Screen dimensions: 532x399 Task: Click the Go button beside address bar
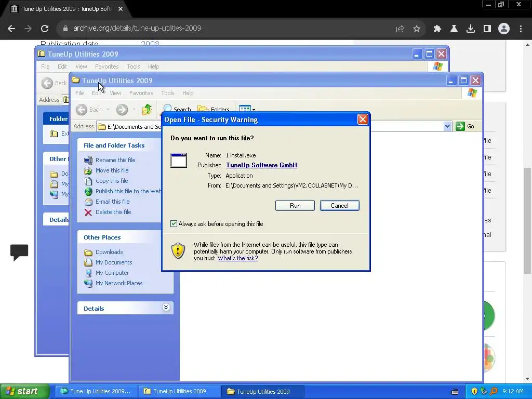click(465, 126)
